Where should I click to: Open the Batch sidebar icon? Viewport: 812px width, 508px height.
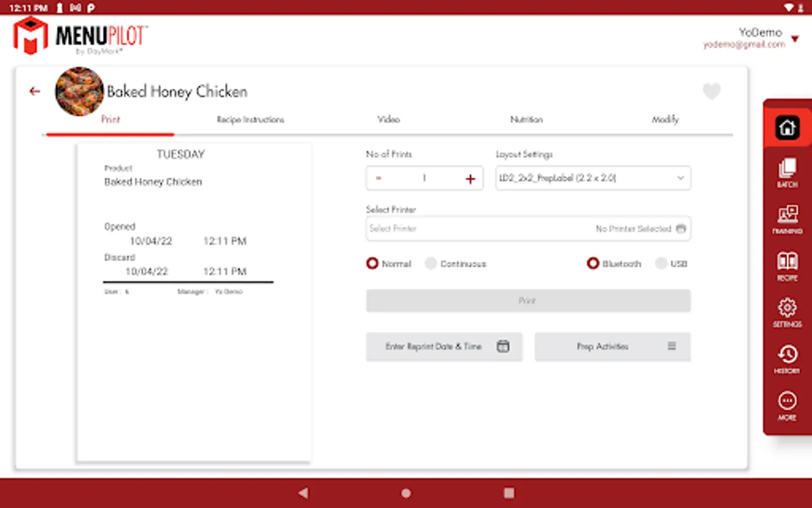coord(787,173)
